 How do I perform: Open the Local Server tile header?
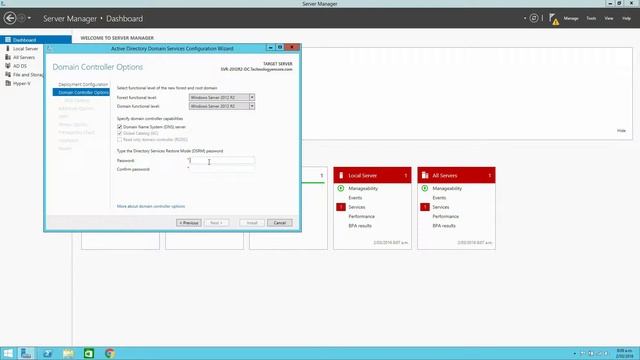[372, 175]
